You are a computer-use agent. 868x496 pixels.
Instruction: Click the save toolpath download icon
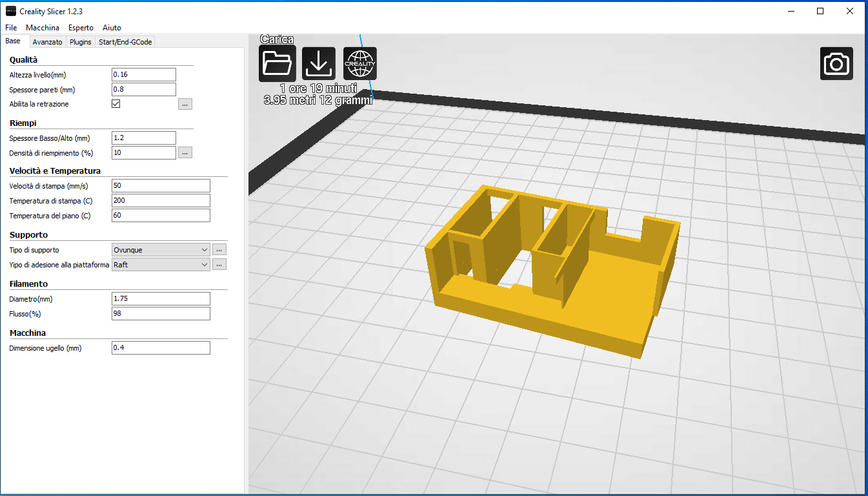pyautogui.click(x=319, y=63)
